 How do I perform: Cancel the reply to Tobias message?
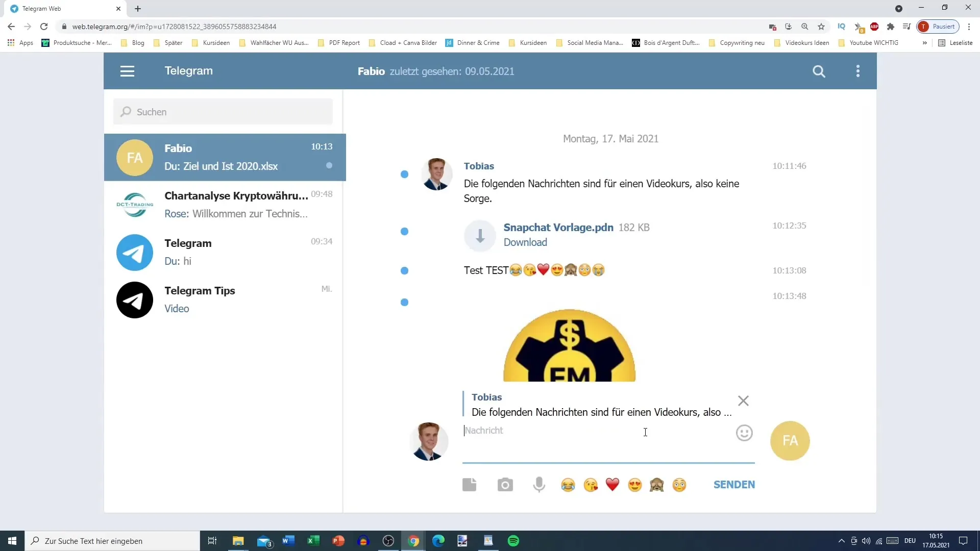[743, 401]
